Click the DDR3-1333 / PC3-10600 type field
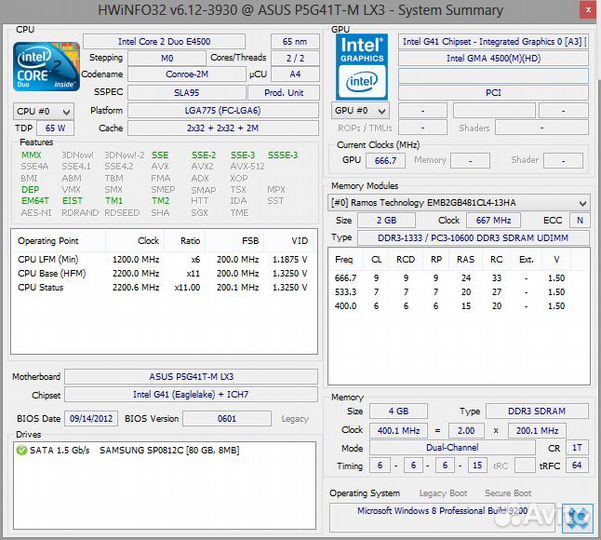Viewport: 601px width, 540px height. pyautogui.click(x=473, y=238)
